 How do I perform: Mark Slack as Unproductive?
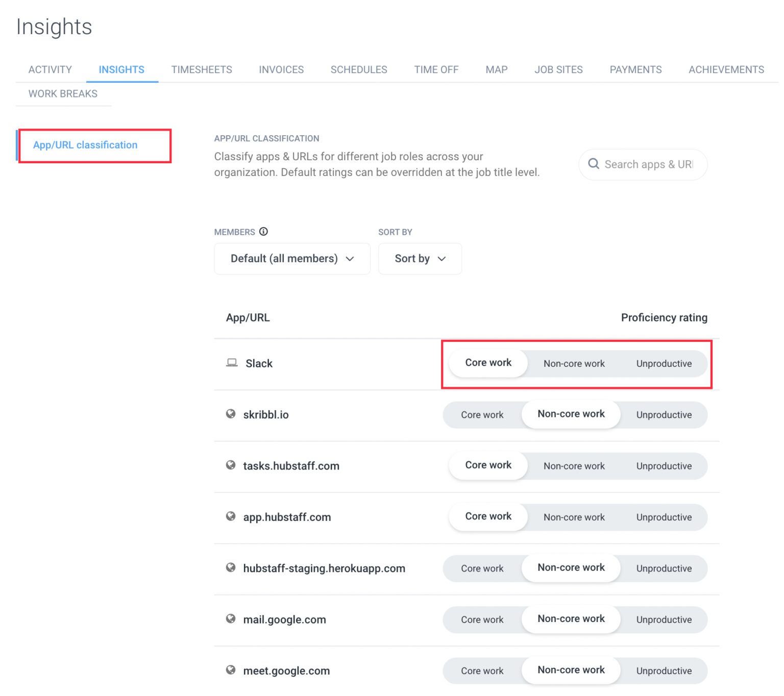[x=664, y=363]
